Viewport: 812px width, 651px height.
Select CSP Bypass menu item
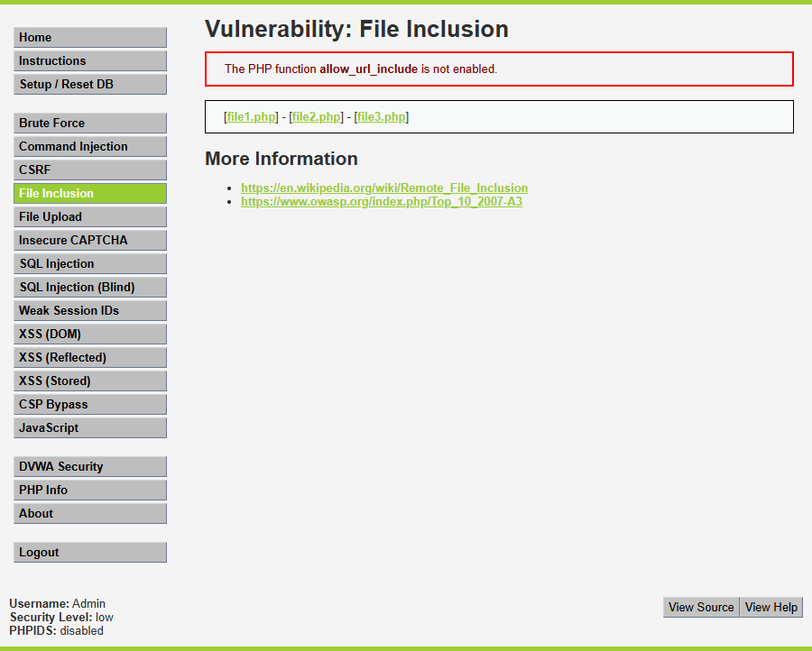tap(90, 405)
